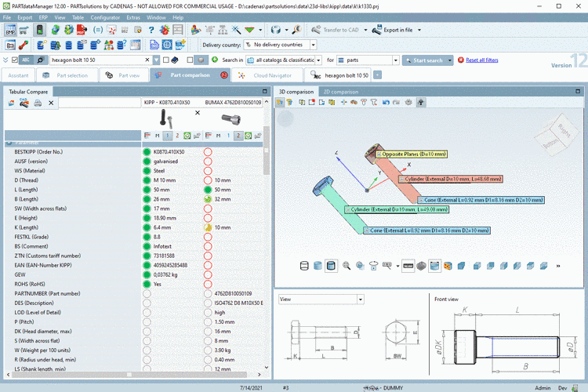Click the gear settings icon in 3D toolbar
The height and width of the screenshot is (392, 588).
pos(408,102)
